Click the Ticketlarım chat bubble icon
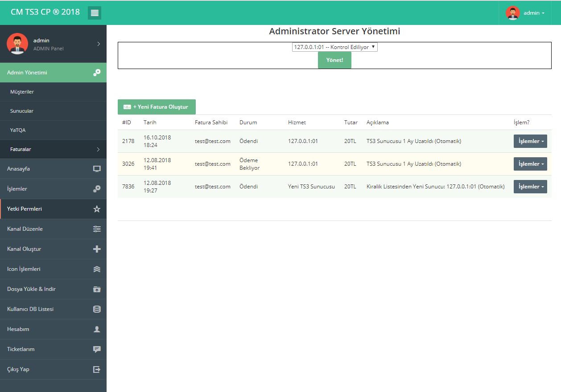This screenshot has width=561, height=392. [97, 349]
